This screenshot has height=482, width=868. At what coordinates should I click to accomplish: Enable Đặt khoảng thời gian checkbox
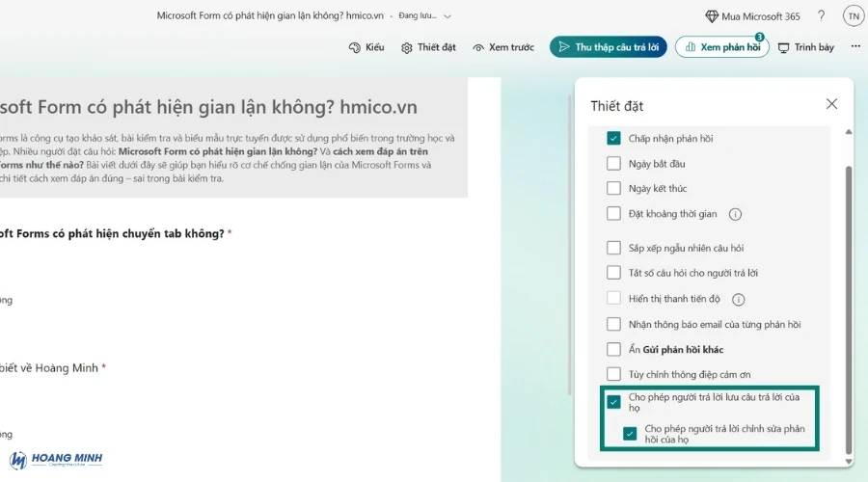613,214
